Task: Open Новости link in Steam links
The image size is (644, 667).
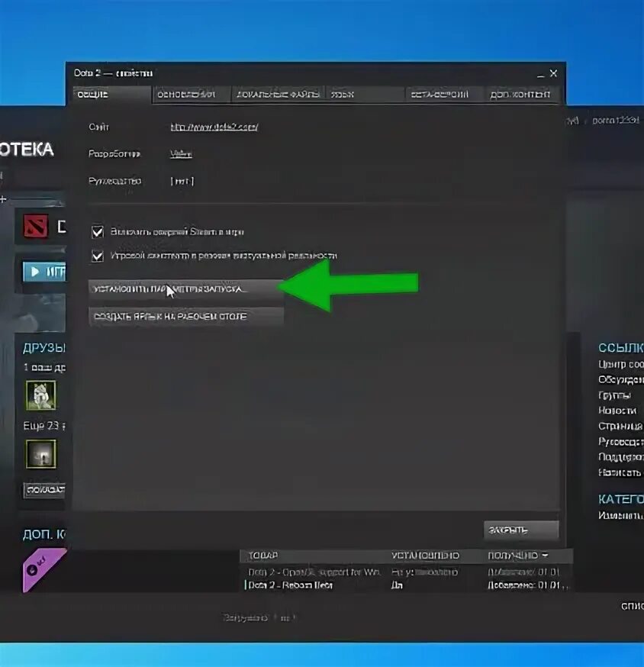Action: [617, 411]
